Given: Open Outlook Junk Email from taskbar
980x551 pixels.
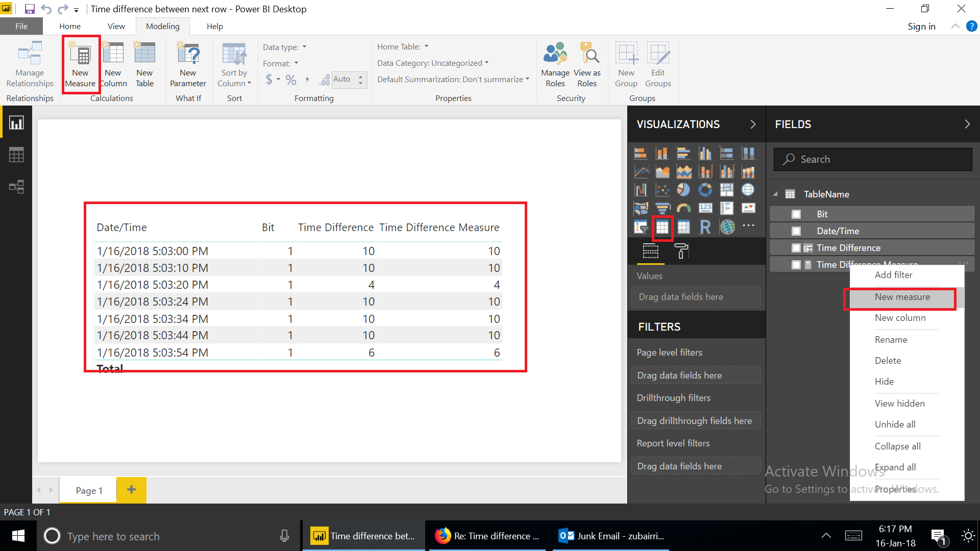Looking at the screenshot, I should 611,536.
